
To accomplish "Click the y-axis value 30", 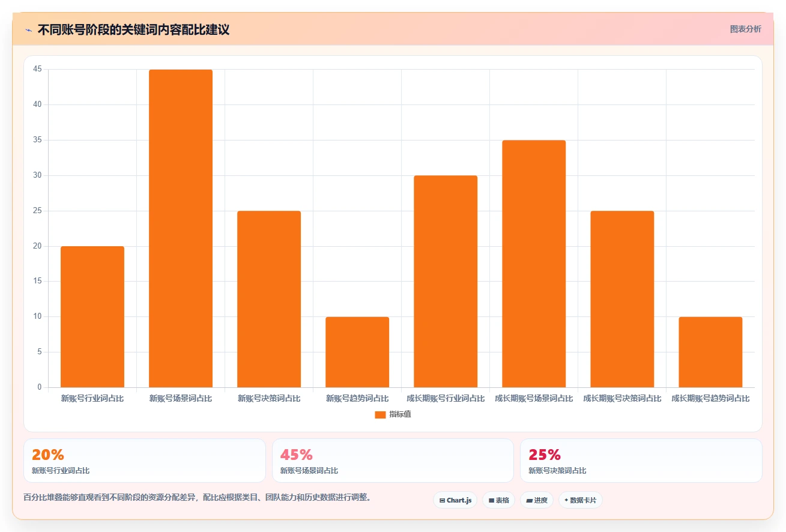I will point(38,175).
